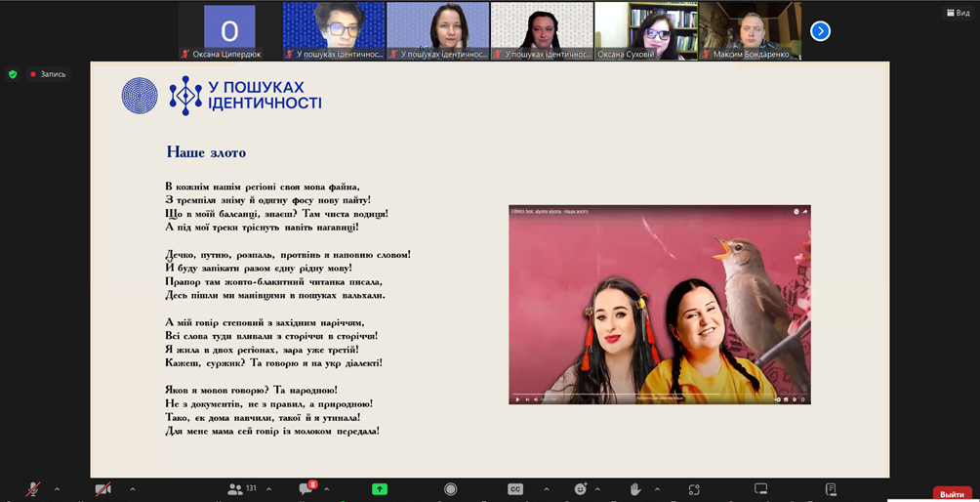Click the Record circle icon
This screenshot has height=502, width=980.
[450, 489]
